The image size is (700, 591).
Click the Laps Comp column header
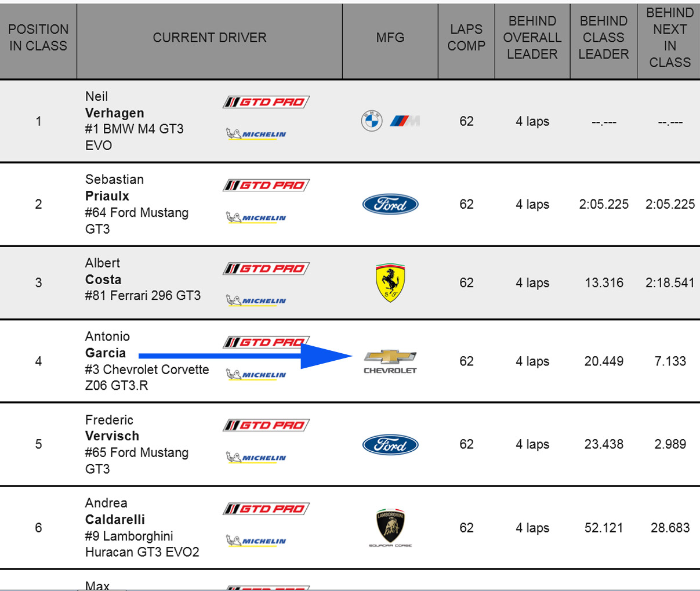[x=466, y=38]
